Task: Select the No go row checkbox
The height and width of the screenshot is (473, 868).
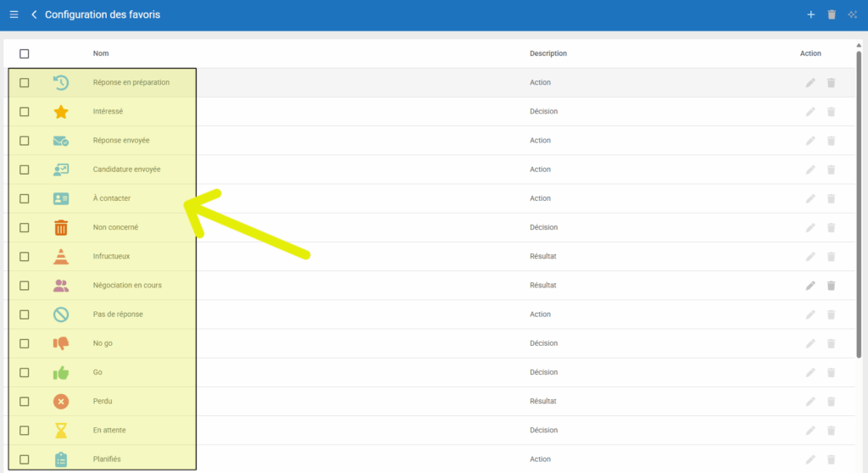Action: pyautogui.click(x=25, y=343)
